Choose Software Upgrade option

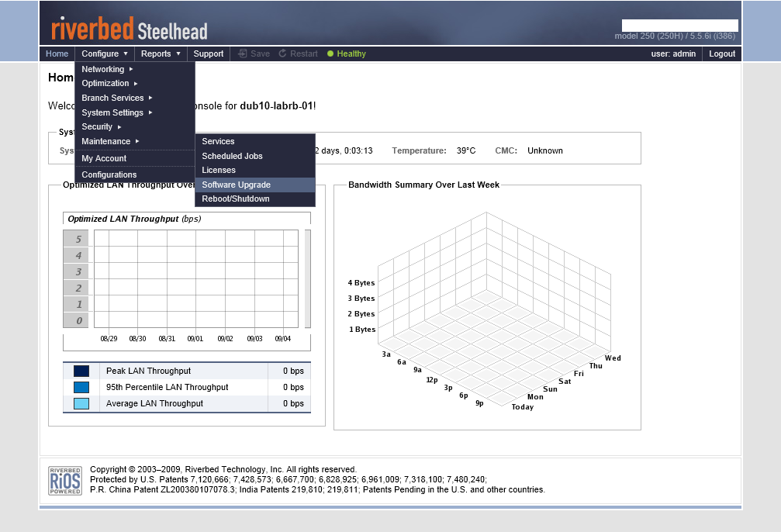pos(255,185)
